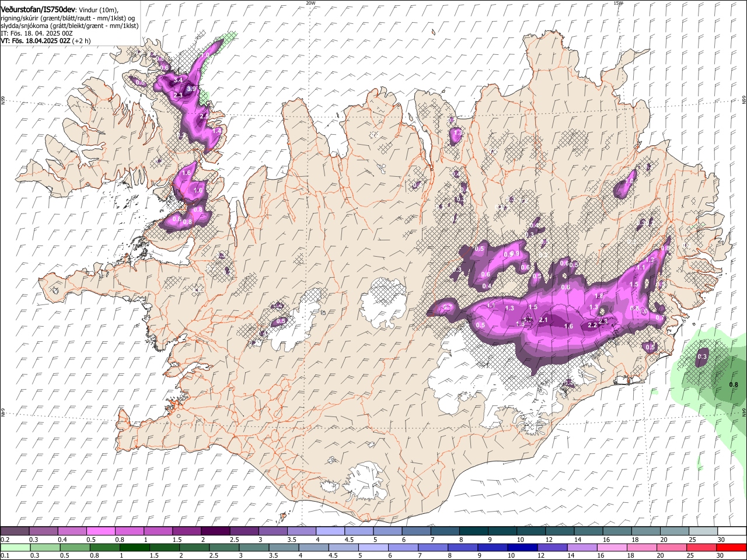The width and height of the screenshot is (747, 560).
Task: Click the 64N latitude label on right edge
Action: coord(743,411)
